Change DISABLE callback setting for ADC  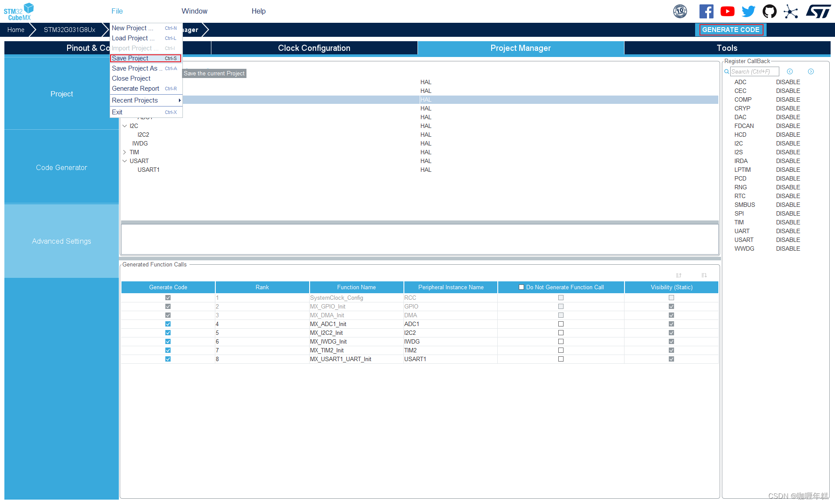pyautogui.click(x=788, y=82)
